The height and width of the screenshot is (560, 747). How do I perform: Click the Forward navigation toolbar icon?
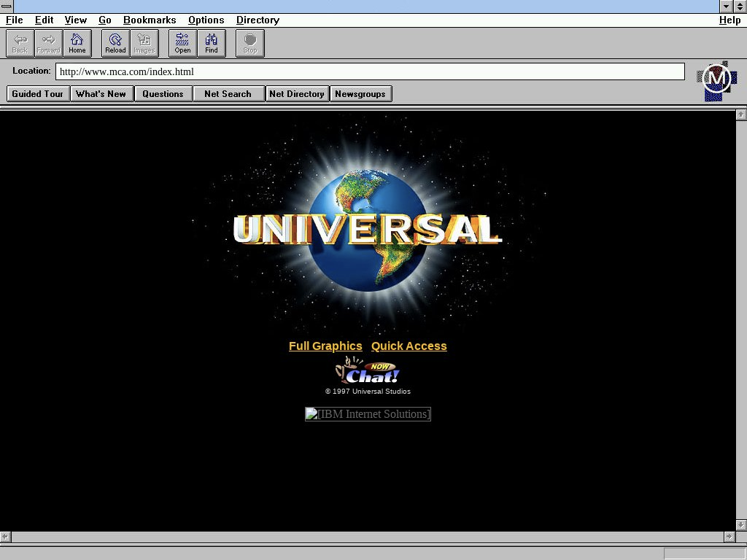[48, 43]
